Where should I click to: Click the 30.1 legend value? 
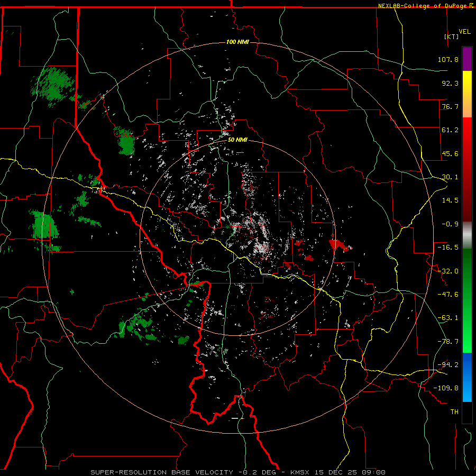(450, 177)
